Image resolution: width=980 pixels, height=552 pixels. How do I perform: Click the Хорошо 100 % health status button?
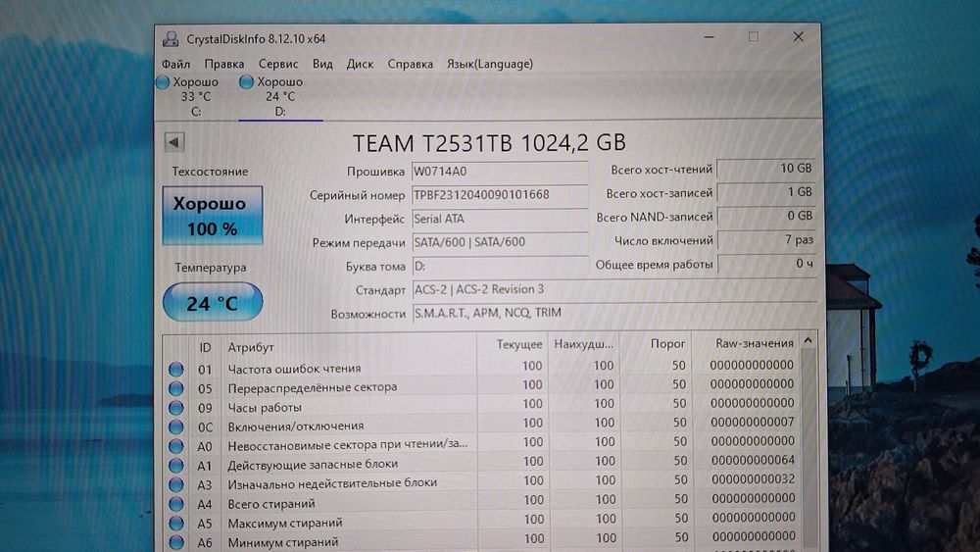(212, 215)
